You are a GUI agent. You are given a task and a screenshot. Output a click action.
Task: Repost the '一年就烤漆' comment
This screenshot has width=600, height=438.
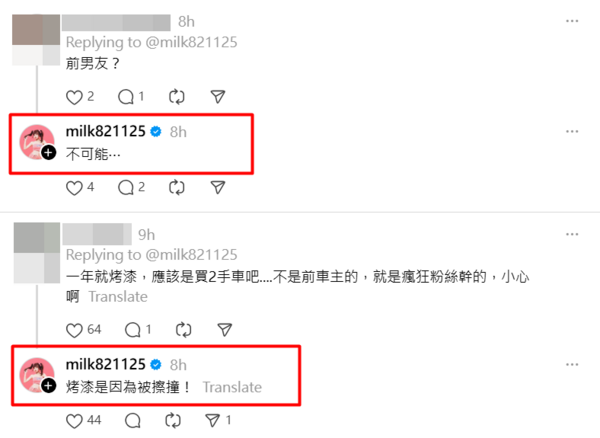point(184,330)
